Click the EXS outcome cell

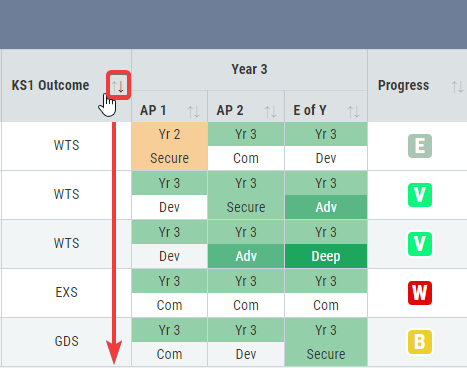pyautogui.click(x=66, y=293)
